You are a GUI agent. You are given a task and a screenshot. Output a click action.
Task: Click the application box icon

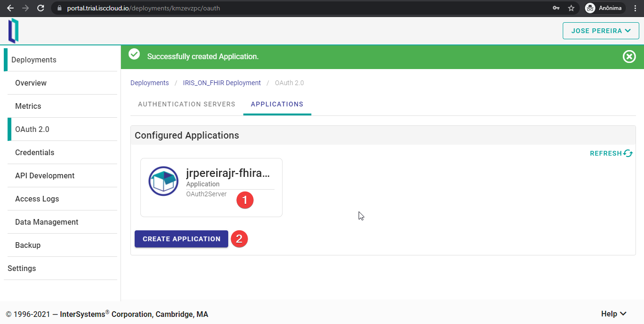(163, 181)
